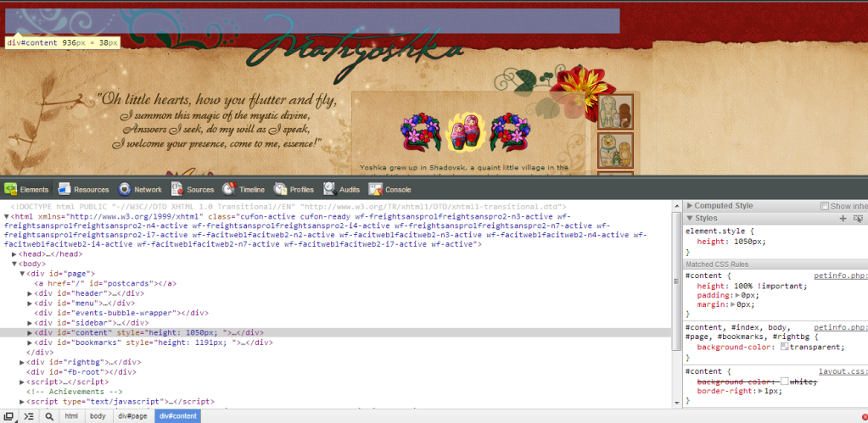Switch to the Network panel
Image resolution: width=868 pixels, height=423 pixels.
(x=140, y=190)
